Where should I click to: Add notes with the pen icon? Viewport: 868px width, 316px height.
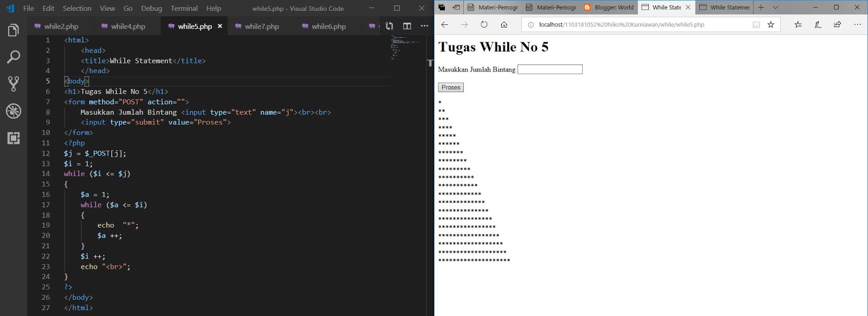point(818,24)
